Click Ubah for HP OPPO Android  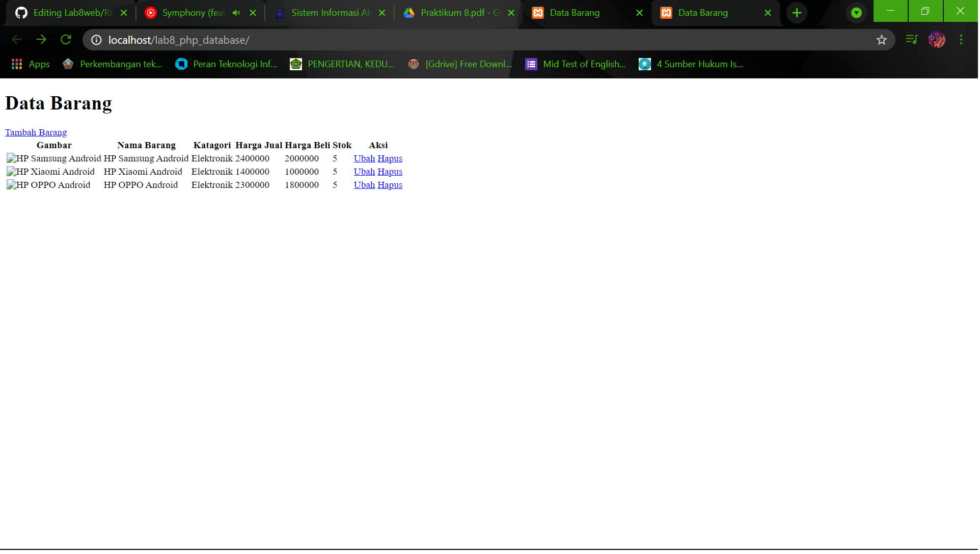(x=364, y=185)
